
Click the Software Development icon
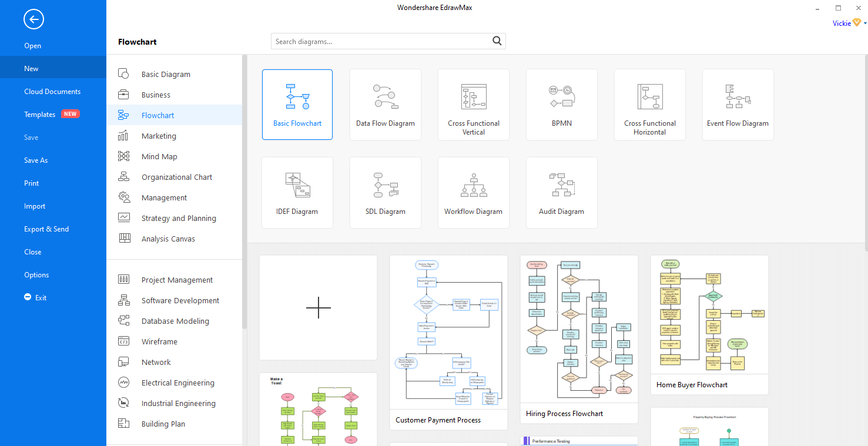coord(123,300)
